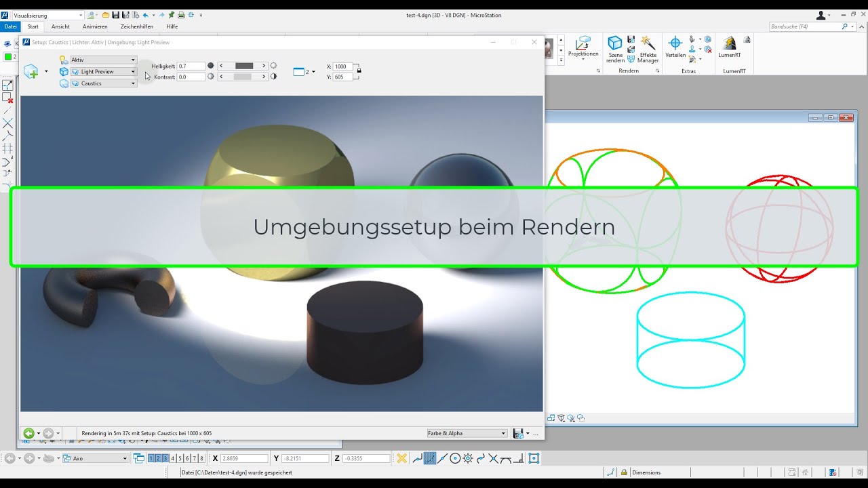Click the yellow X snap toggle icon
Screen dimensions: 868x488
(401, 458)
